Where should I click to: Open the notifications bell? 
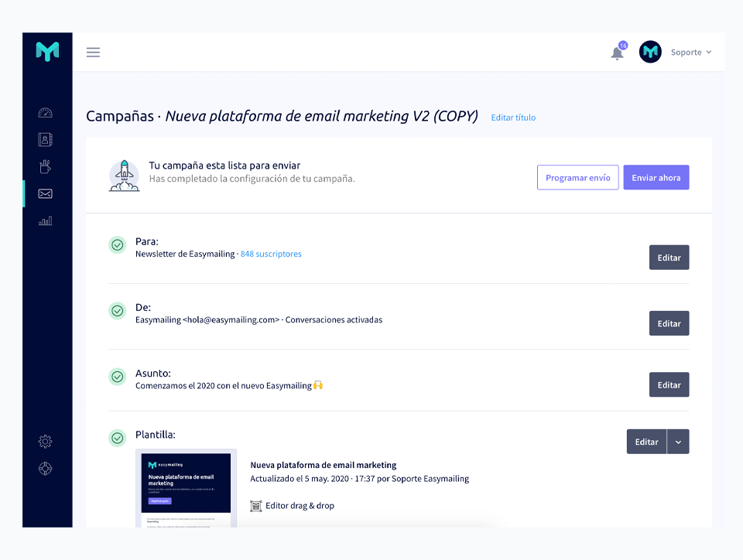[617, 53]
